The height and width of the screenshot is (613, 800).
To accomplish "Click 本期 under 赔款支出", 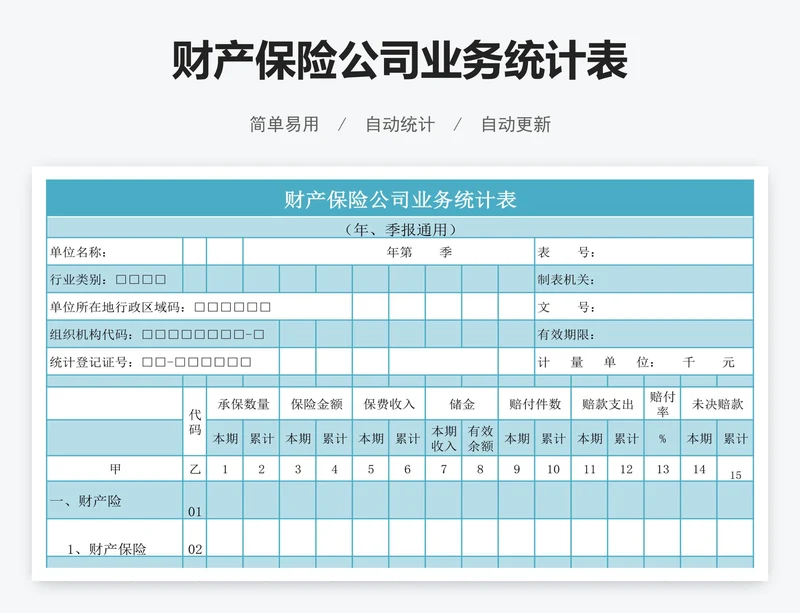I will point(590,438).
